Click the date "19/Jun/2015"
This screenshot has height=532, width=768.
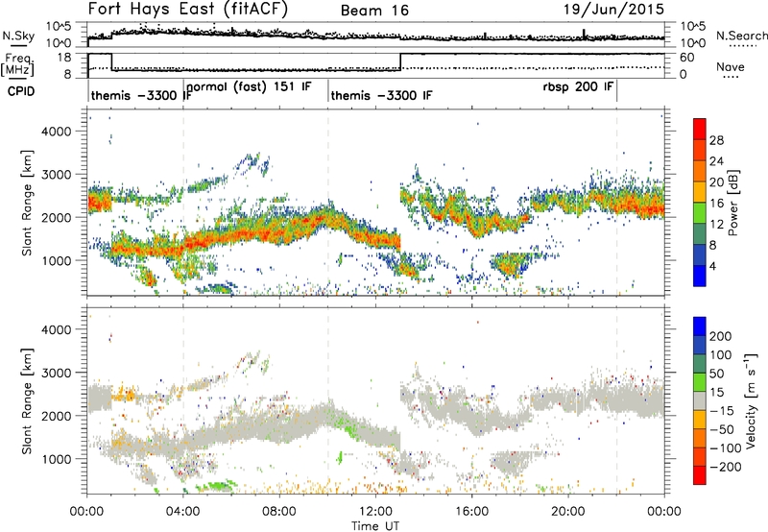[x=613, y=10]
